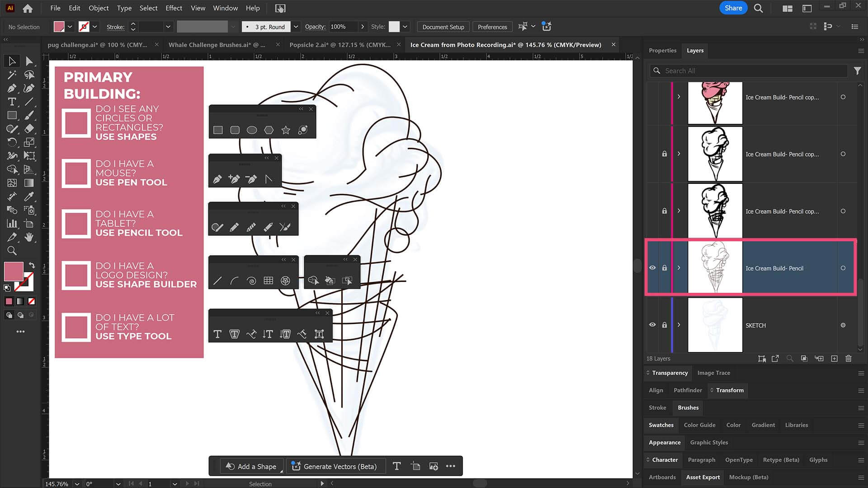Select the Eyedropper tool

pyautogui.click(x=29, y=197)
